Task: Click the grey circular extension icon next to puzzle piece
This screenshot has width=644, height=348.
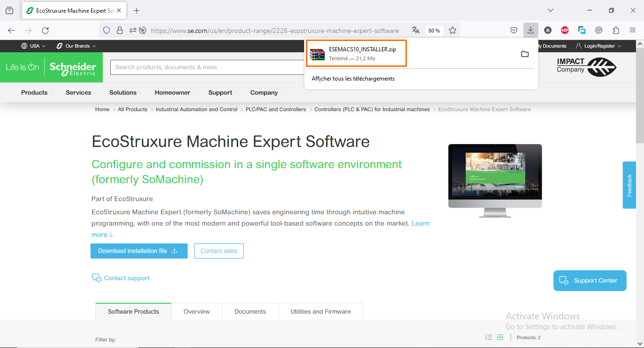Action: point(599,30)
